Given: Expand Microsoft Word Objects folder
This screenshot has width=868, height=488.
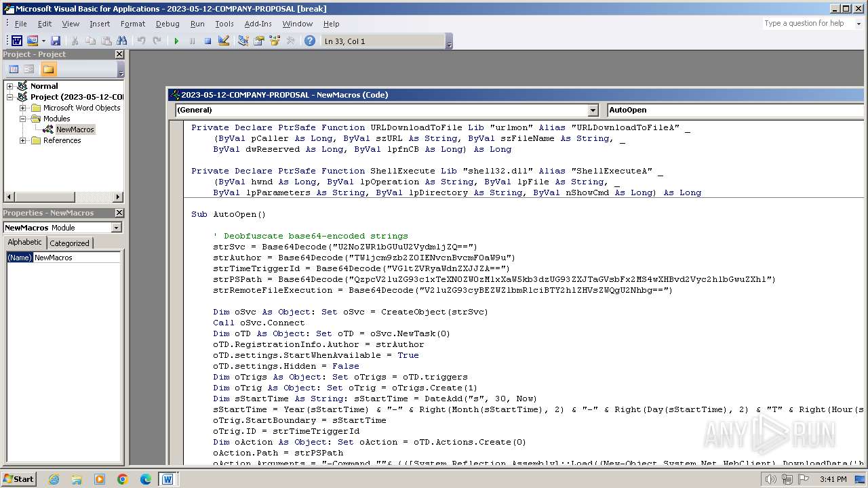Looking at the screenshot, I should coord(23,108).
